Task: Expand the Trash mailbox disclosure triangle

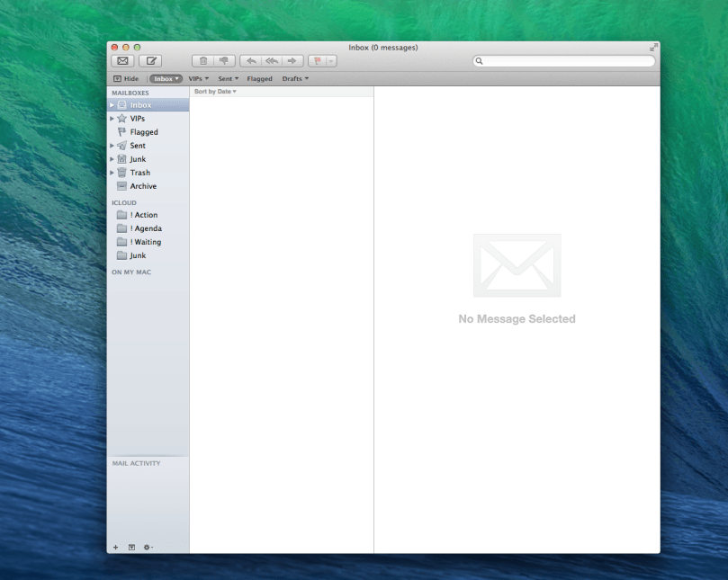Action: point(112,172)
